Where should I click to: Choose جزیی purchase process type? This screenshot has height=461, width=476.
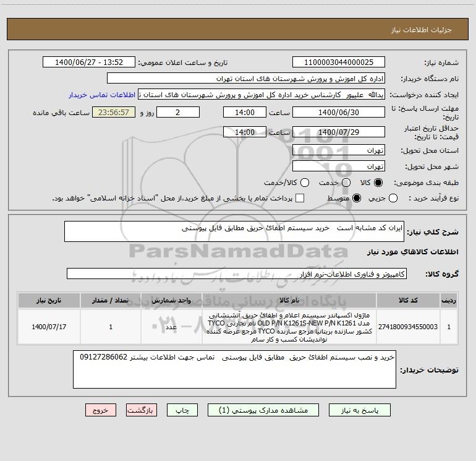pos(393,198)
